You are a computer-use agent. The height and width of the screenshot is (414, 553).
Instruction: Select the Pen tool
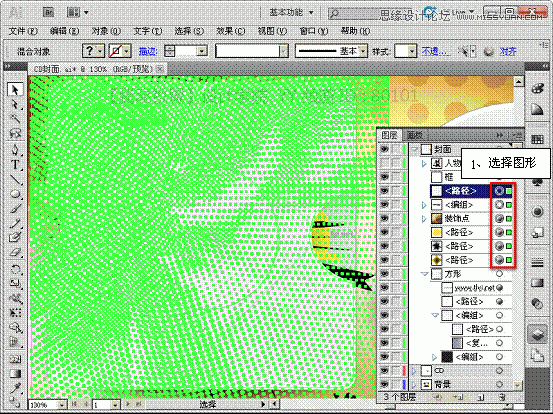(15, 150)
